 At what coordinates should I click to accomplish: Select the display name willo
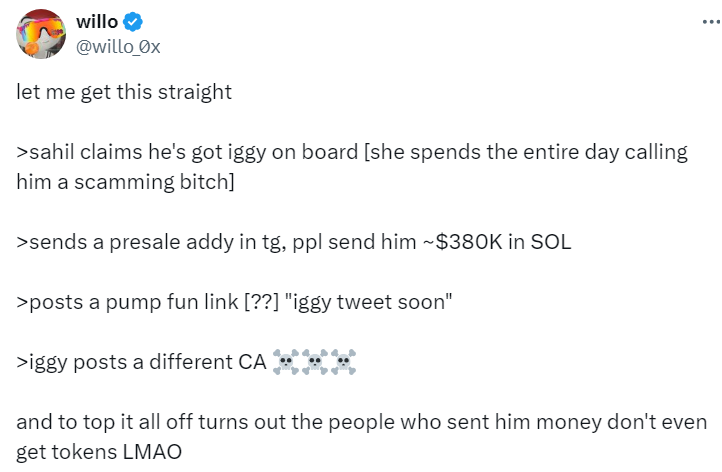pyautogui.click(x=97, y=22)
